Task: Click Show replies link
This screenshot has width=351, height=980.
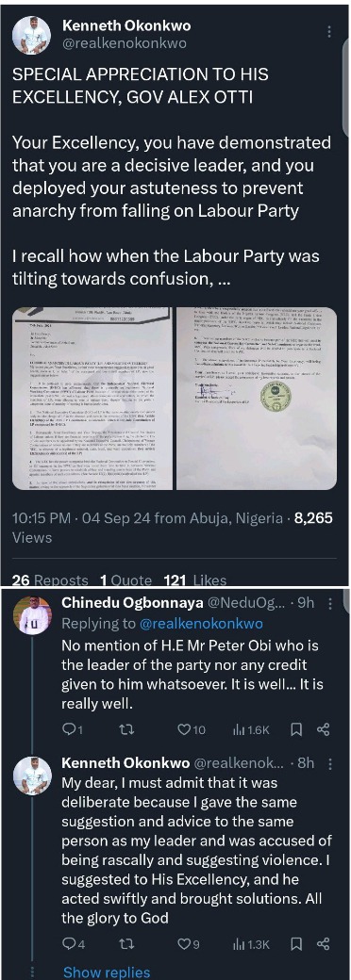Action: pyautogui.click(x=107, y=972)
